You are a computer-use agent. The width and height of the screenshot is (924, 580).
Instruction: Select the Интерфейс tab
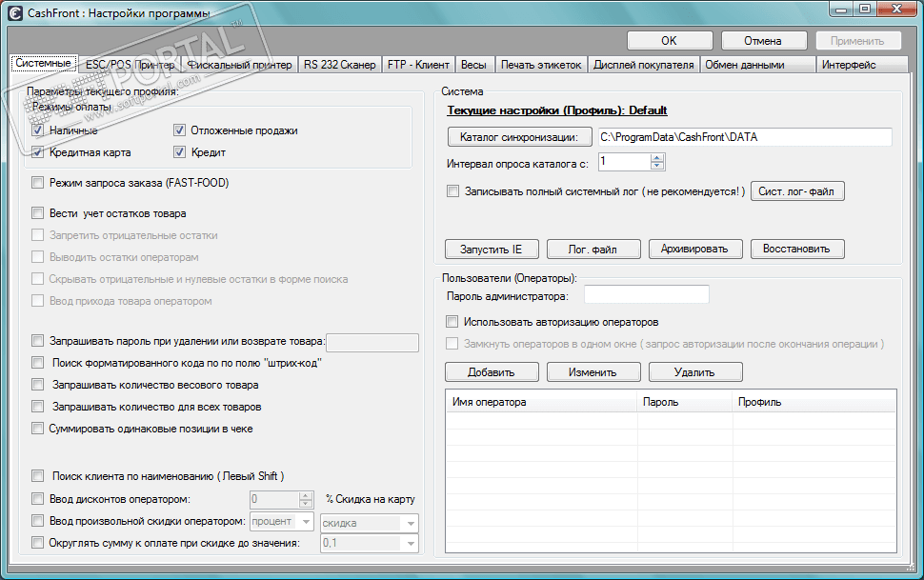861,65
